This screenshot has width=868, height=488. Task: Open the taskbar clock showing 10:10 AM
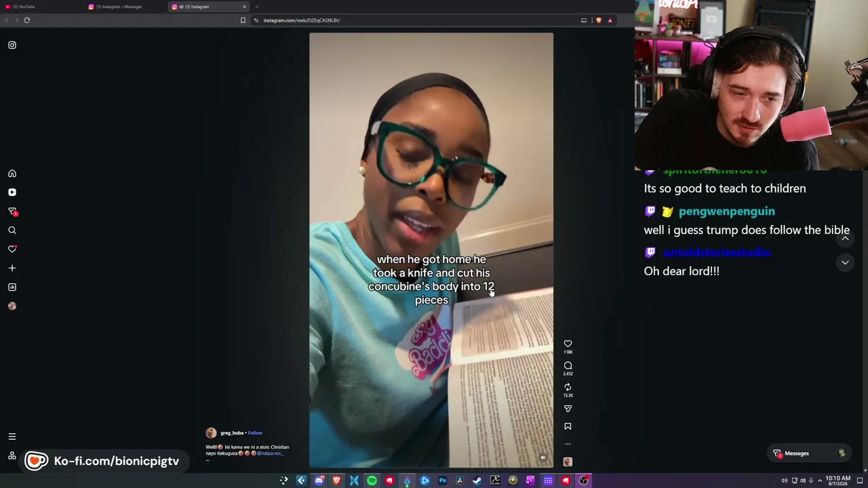(x=837, y=481)
